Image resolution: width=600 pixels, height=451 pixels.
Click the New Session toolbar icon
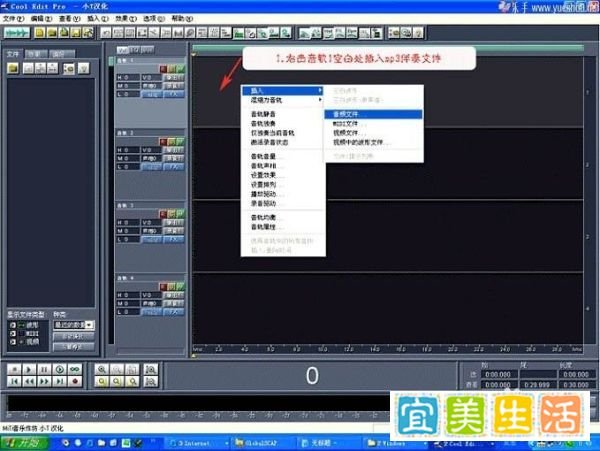[x=39, y=33]
